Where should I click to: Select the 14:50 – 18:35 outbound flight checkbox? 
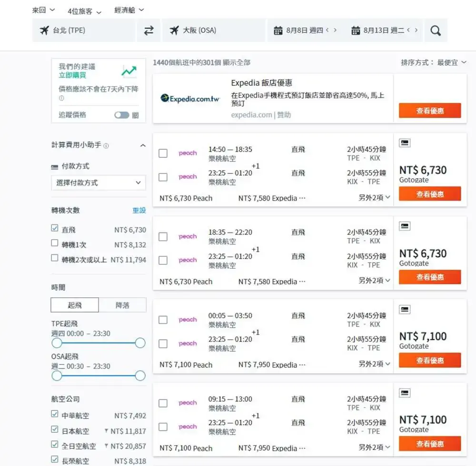tap(163, 153)
